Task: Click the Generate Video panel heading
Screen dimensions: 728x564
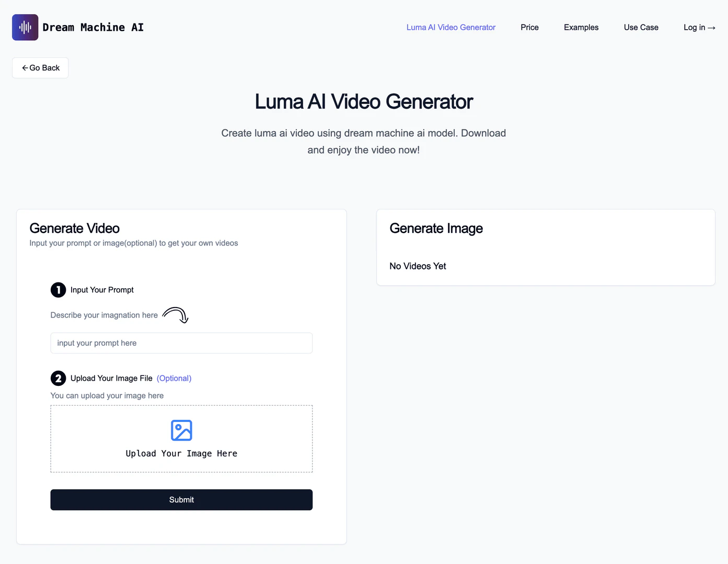Action: click(x=75, y=228)
